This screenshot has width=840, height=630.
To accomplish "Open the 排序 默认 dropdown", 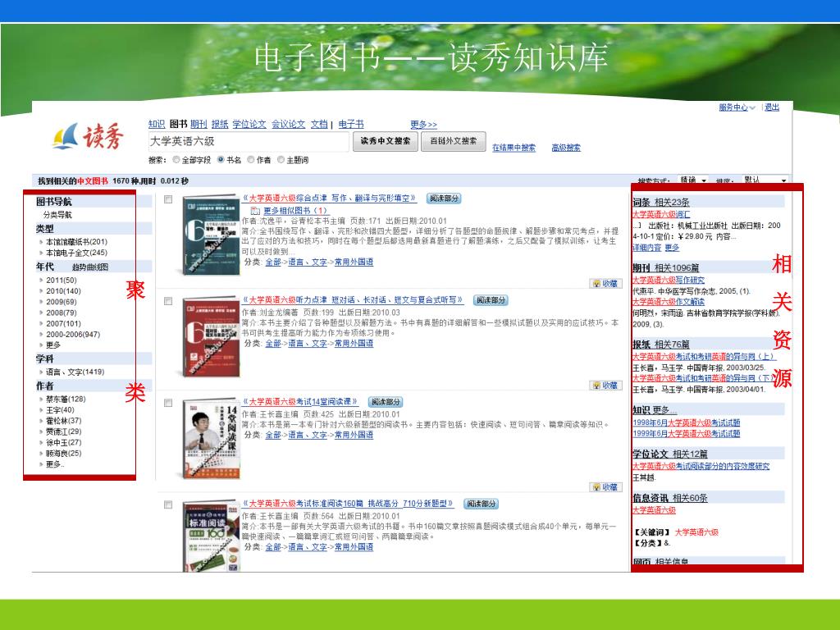I will coord(765,180).
